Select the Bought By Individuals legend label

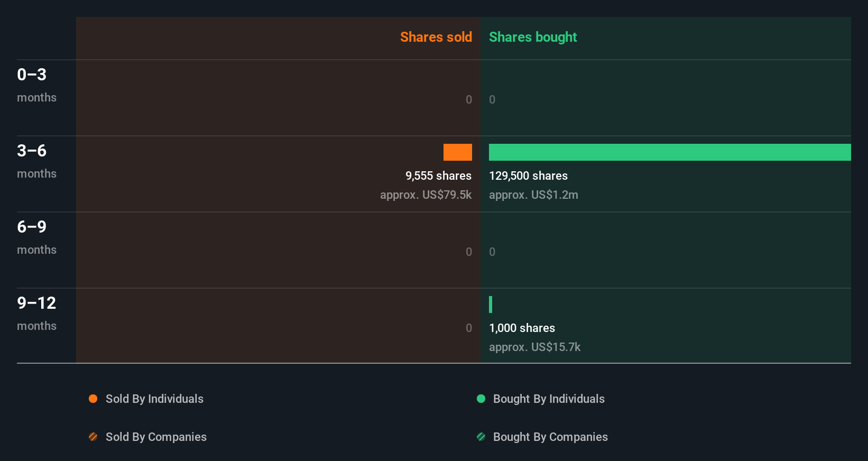(549, 399)
